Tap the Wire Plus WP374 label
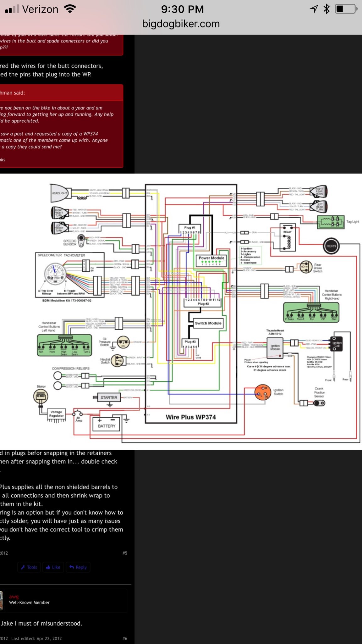362x644 pixels. tap(191, 417)
